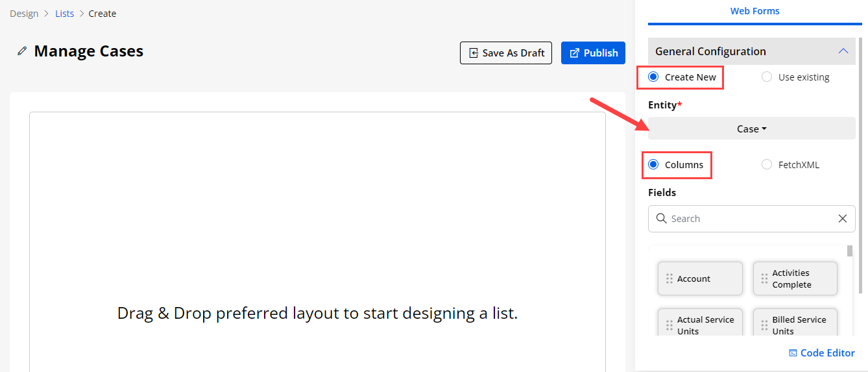This screenshot has width=868, height=372.
Task: Open the Case entity dropdown
Action: [751, 129]
